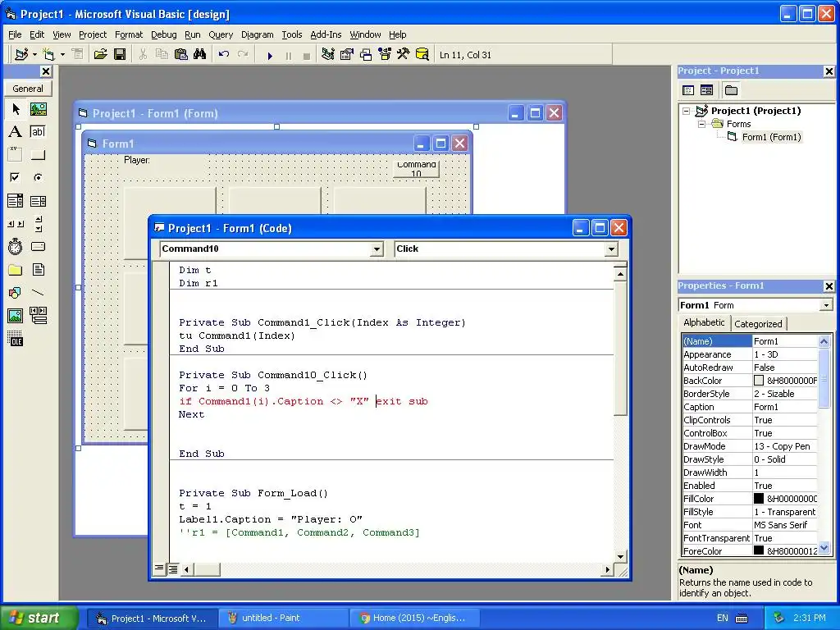Start the program with Run arrow
Viewport: 840px width, 630px height.
pyautogui.click(x=270, y=55)
